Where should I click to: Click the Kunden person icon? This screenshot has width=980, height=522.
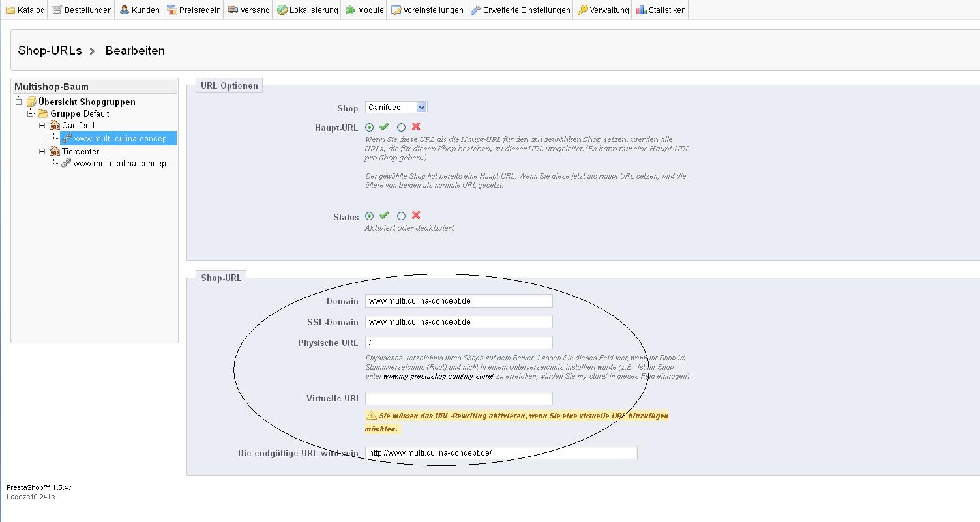(125, 10)
